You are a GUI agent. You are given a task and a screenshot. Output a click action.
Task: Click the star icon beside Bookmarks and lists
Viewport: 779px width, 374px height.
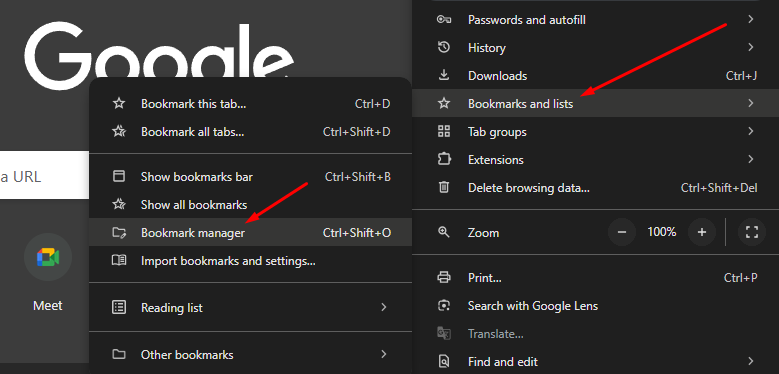pos(443,103)
